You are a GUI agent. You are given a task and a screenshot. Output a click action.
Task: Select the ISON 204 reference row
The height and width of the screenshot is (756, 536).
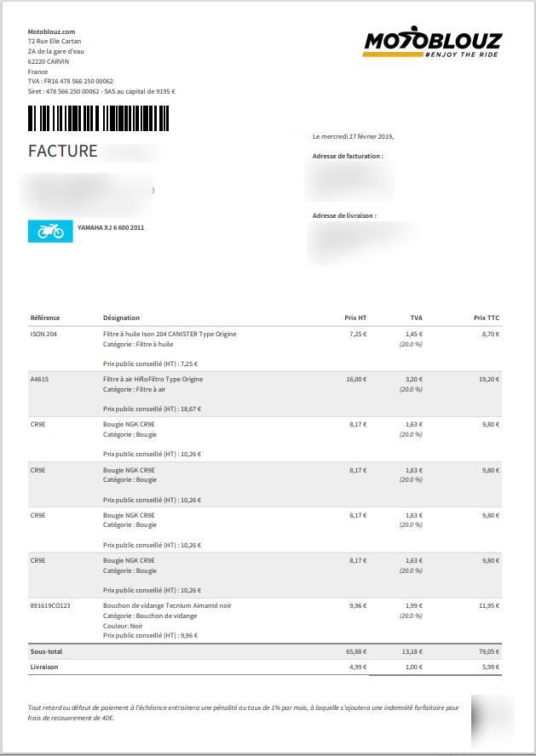tap(265, 348)
